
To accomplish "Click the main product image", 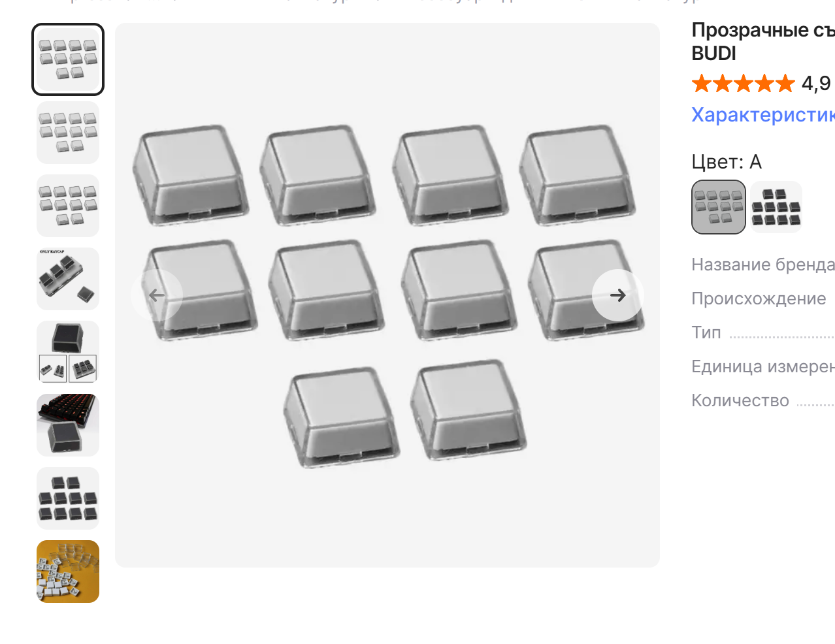I will [387, 295].
